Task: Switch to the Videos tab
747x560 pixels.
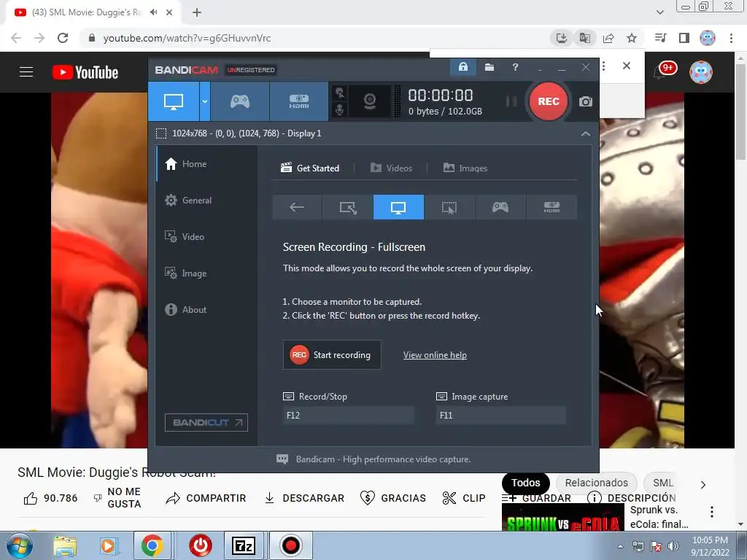Action: 391,168
